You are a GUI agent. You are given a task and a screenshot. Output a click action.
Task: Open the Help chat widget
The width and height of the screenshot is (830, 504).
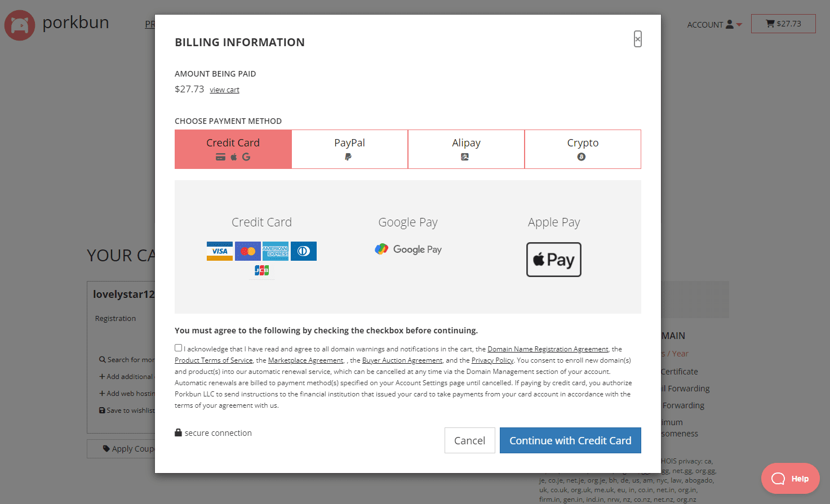pyautogui.click(x=791, y=479)
